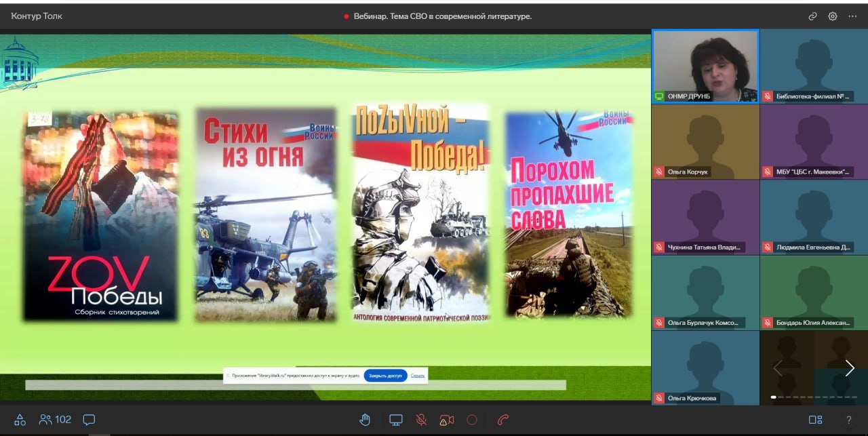The width and height of the screenshot is (868, 436).
Task: Click the muted mic icon on Людмила Евгеньевна
Action: (x=768, y=247)
